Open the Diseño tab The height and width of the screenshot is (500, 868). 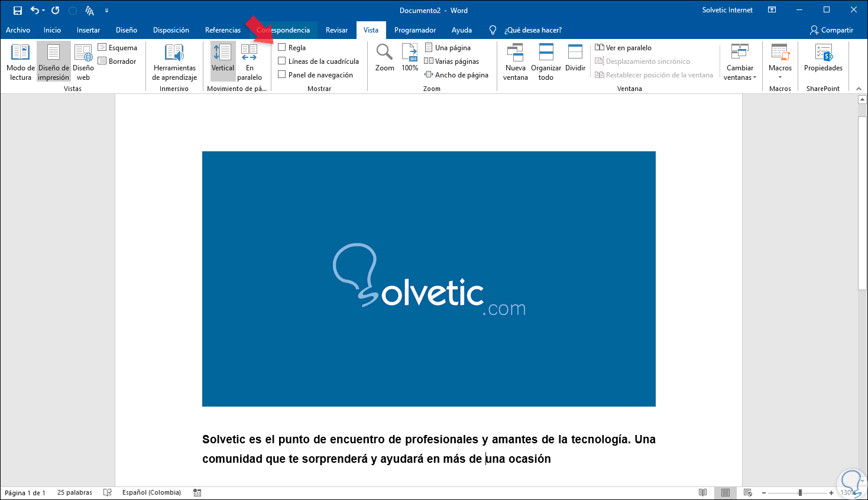point(127,30)
